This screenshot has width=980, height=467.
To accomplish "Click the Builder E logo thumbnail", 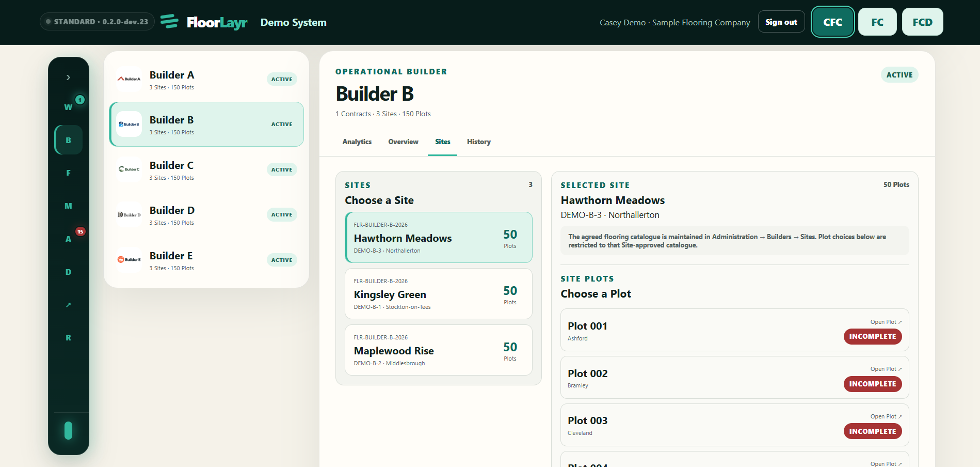I will (129, 259).
